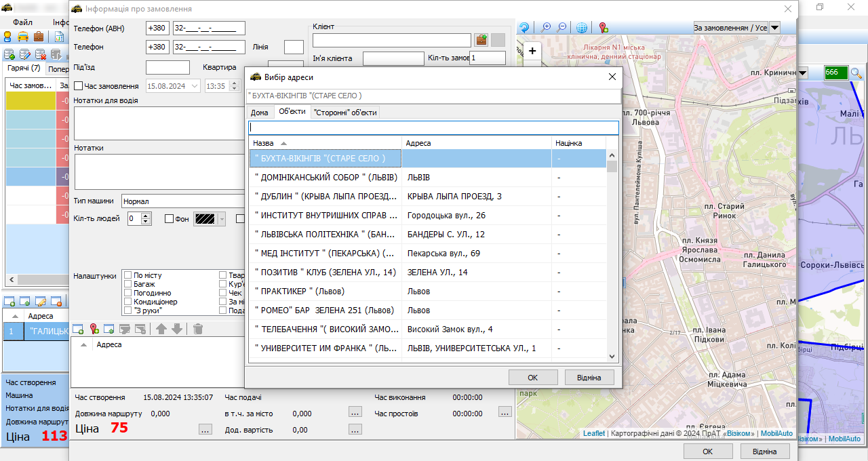This screenshot has width=868, height=461.
Task: Enable the 'Час замовлення' checkbox
Action: point(79,86)
